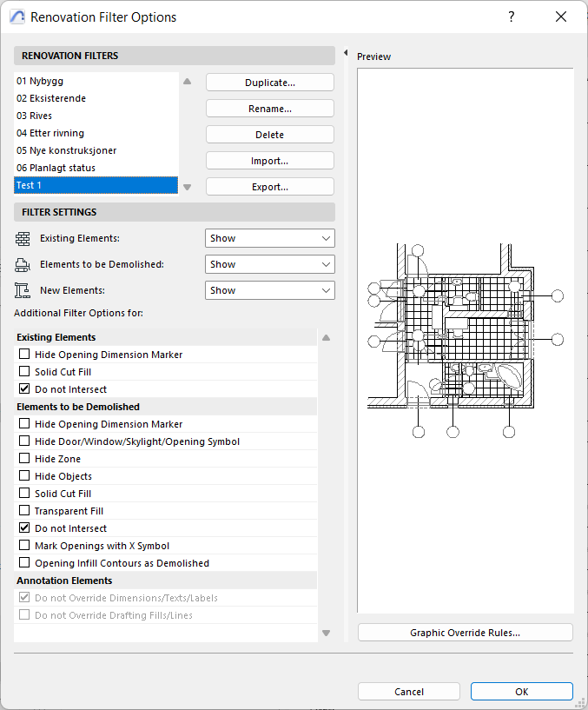This screenshot has height=710, width=588.
Task: Confirm the dialog with OK
Action: pyautogui.click(x=521, y=692)
